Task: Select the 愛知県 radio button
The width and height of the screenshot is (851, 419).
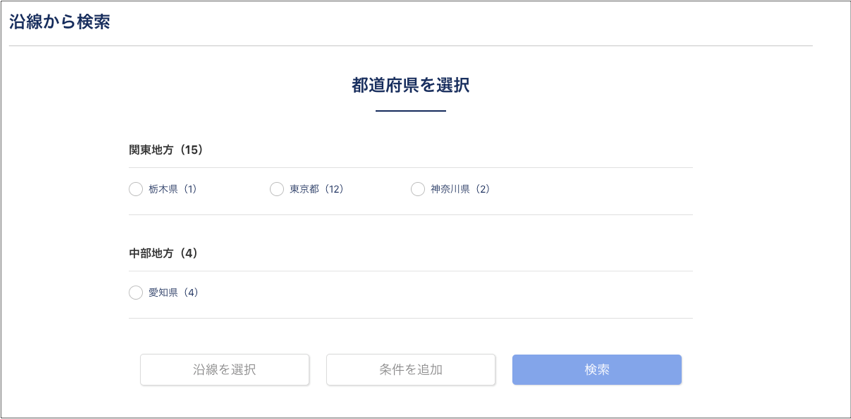Action: coord(136,293)
